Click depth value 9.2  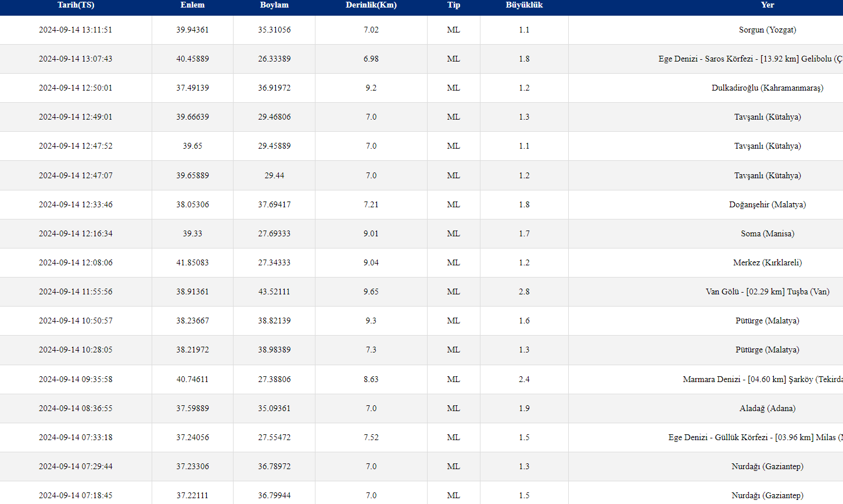tap(371, 88)
